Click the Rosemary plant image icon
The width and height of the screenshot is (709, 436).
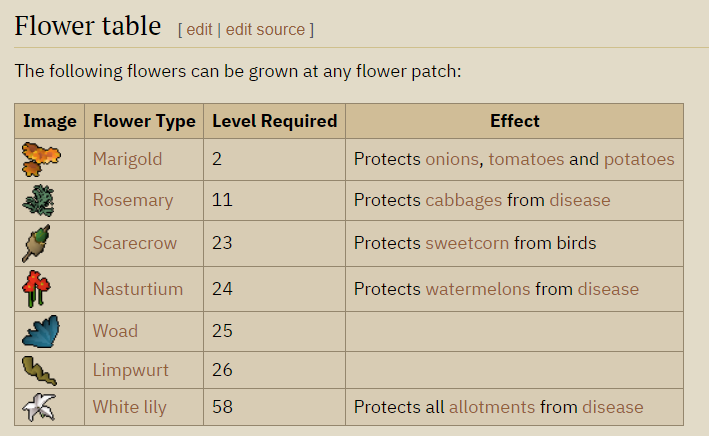point(40,200)
